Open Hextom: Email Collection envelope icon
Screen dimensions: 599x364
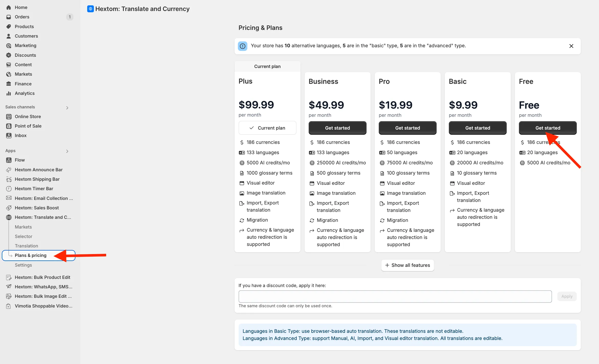pos(9,198)
